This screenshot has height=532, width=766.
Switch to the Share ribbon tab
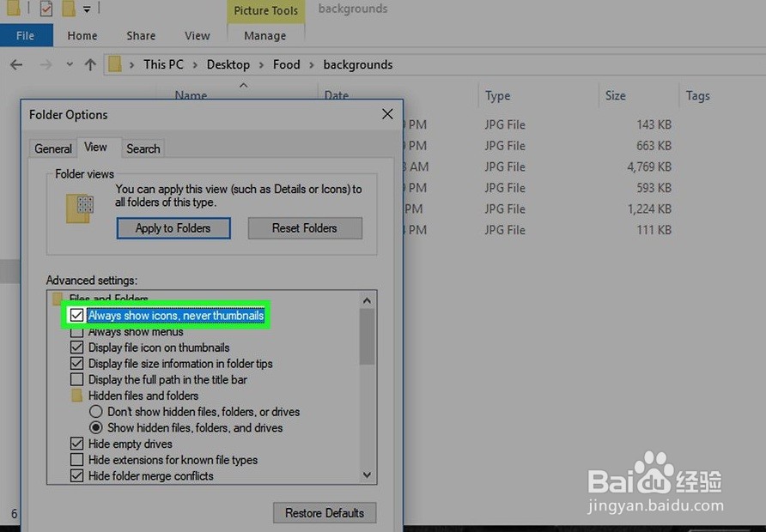click(x=141, y=36)
